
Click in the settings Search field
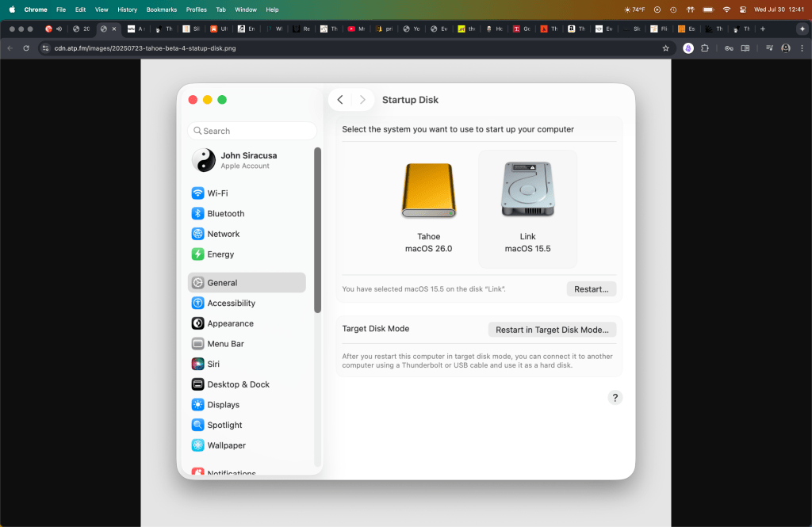252,131
